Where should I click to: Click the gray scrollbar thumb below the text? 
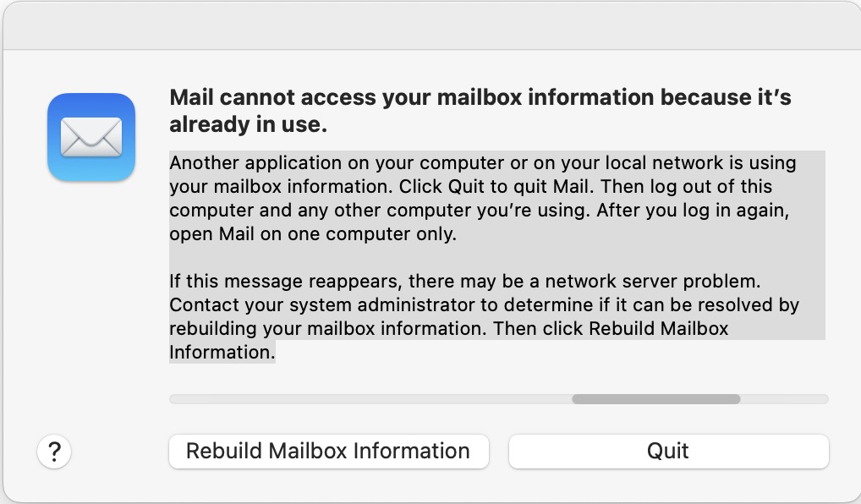tap(655, 397)
